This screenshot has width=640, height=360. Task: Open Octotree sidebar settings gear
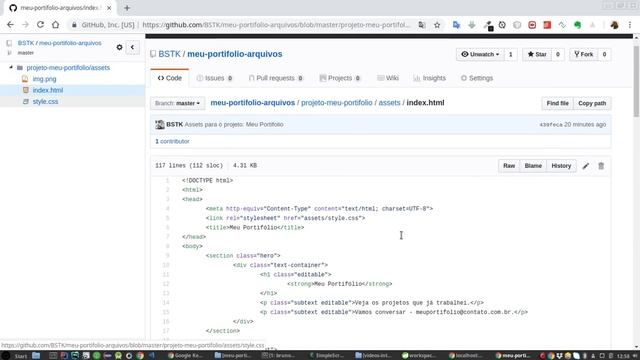point(119,47)
